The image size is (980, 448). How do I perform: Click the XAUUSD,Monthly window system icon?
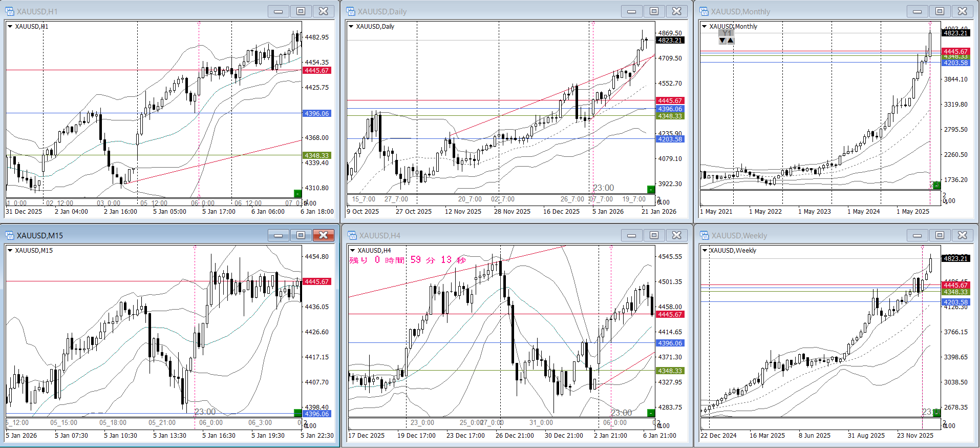tap(704, 11)
